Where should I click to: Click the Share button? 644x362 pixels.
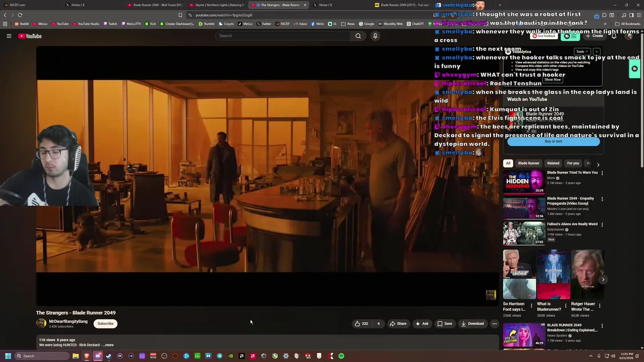point(397,323)
